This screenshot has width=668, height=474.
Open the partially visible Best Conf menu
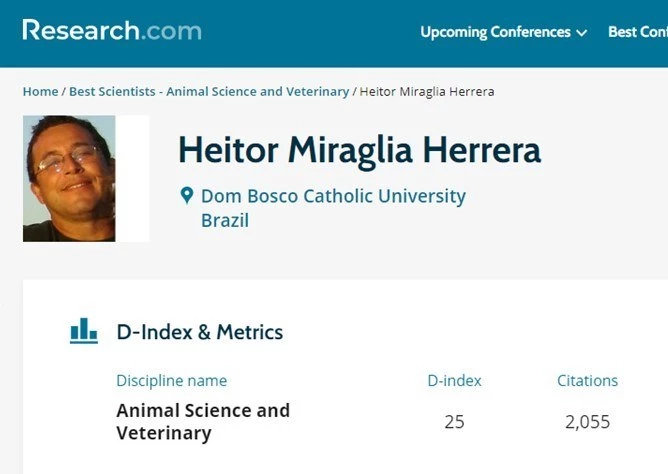(637, 32)
